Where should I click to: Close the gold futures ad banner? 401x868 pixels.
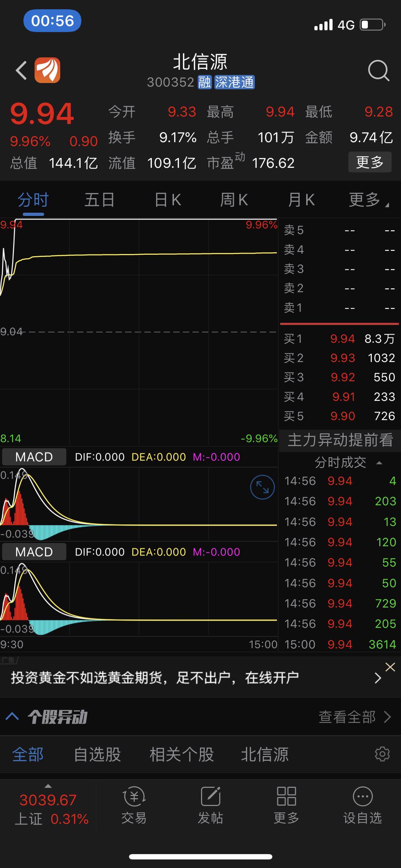tap(390, 667)
